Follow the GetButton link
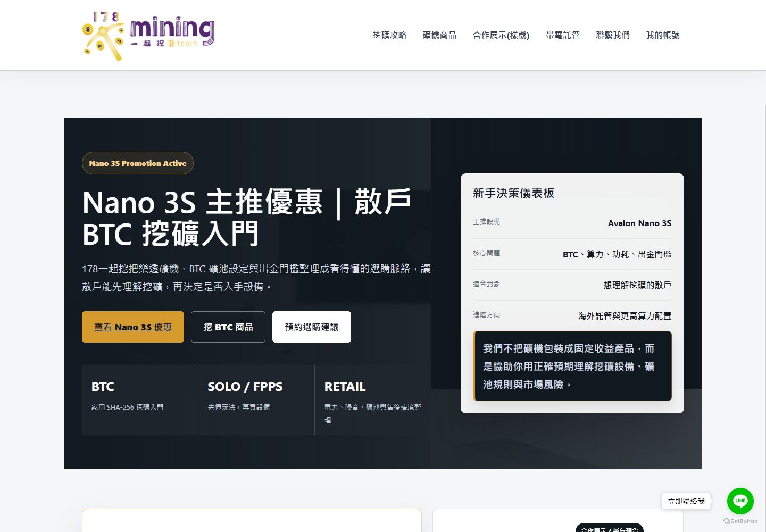This screenshot has height=532, width=766. pos(740,521)
